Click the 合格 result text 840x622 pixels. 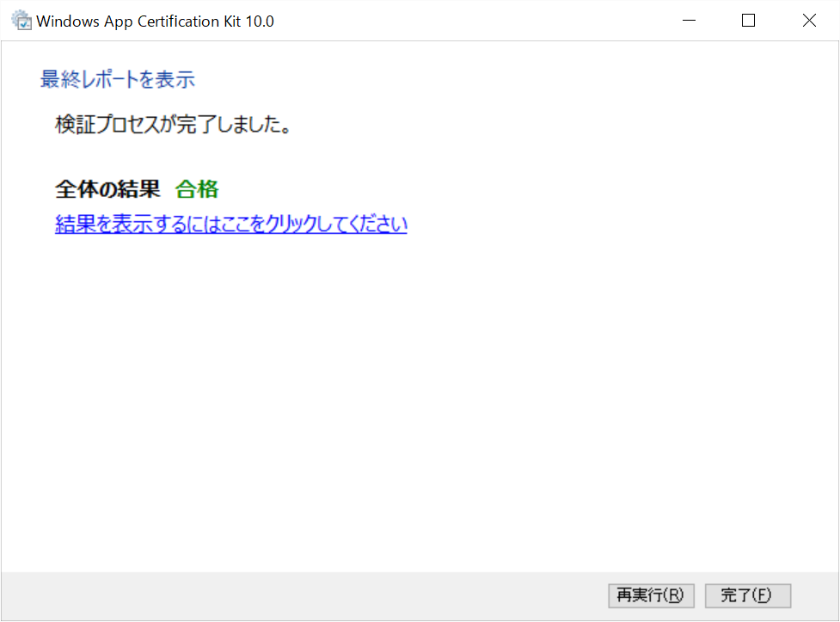pos(197,188)
